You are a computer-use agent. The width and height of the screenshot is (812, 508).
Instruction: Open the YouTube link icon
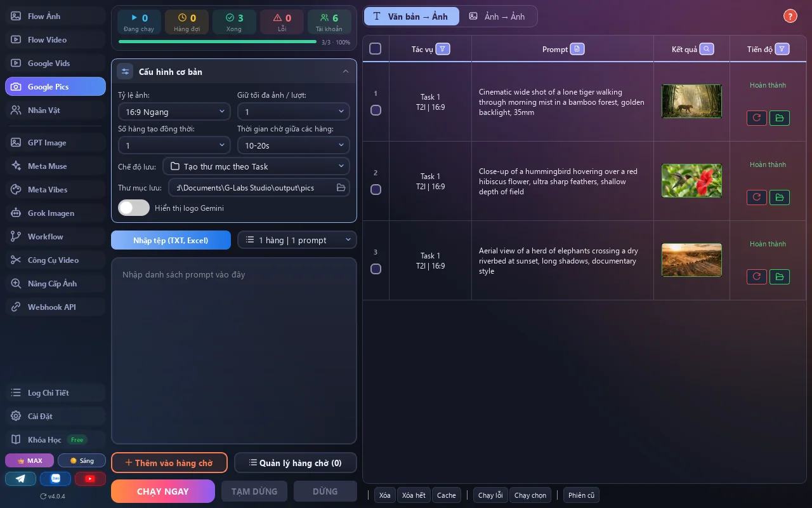click(x=90, y=479)
